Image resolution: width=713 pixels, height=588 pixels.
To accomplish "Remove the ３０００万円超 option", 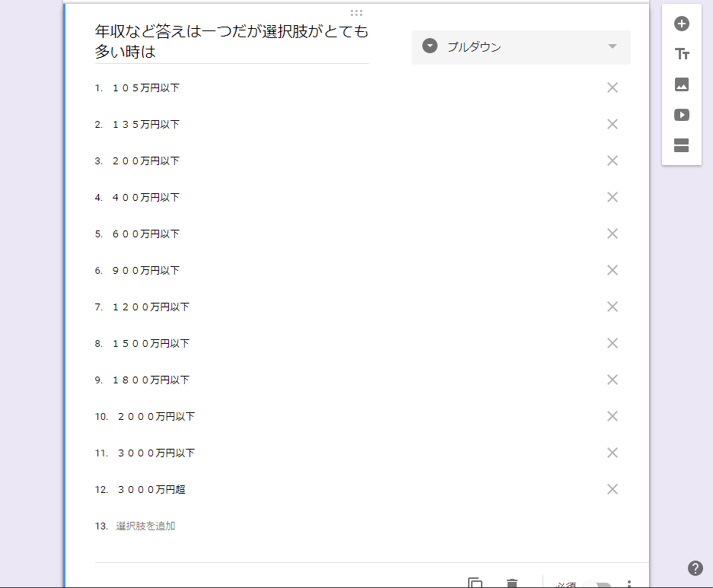I will pos(612,489).
